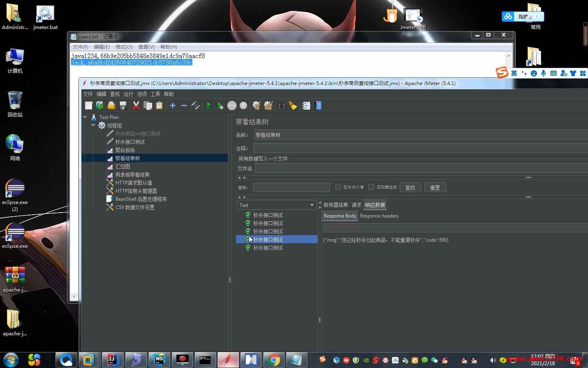
Task: Click the Paste clipboard icon
Action: tap(159, 105)
